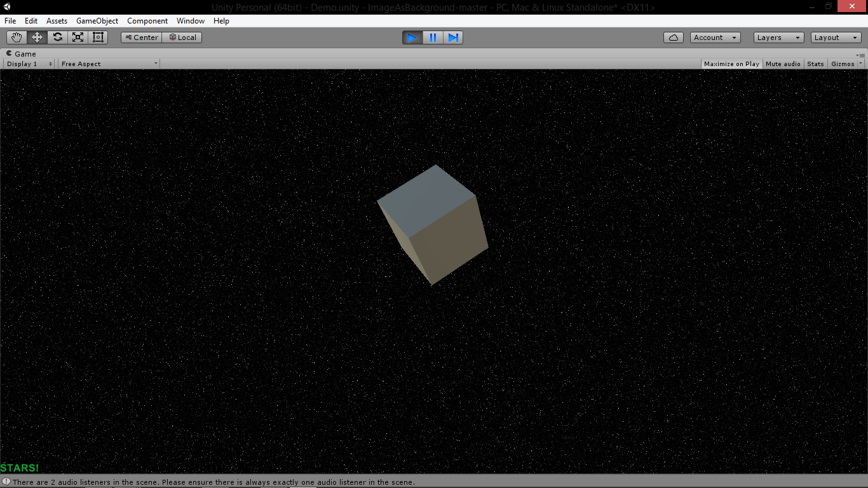Select the Rect transform tool
This screenshot has width=868, height=488.
(x=98, y=37)
